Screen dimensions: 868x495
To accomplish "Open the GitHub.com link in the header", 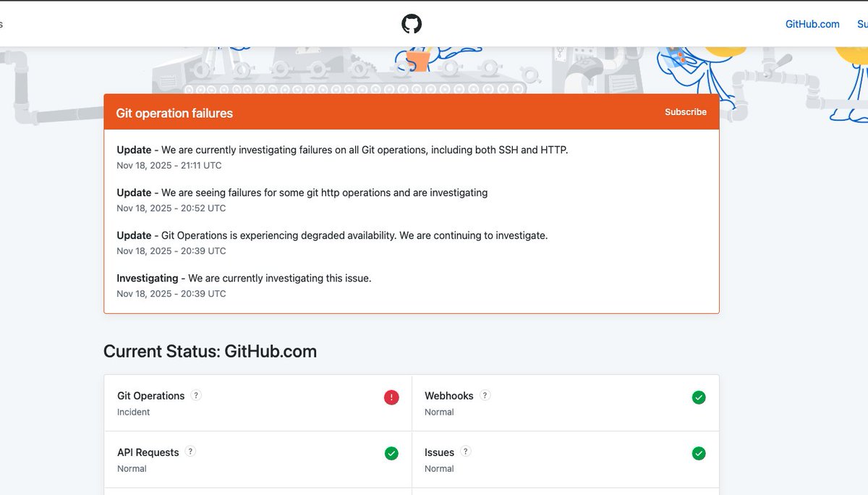I will coord(812,24).
